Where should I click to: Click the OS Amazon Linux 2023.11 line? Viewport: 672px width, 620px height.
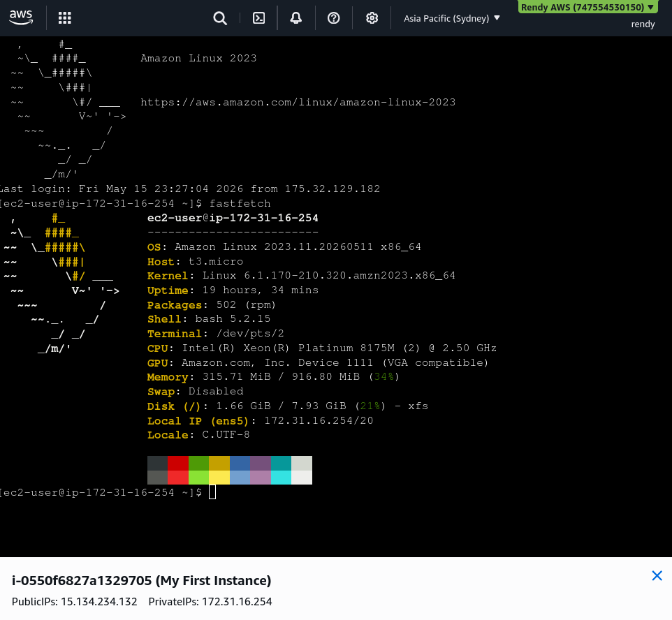click(x=284, y=246)
